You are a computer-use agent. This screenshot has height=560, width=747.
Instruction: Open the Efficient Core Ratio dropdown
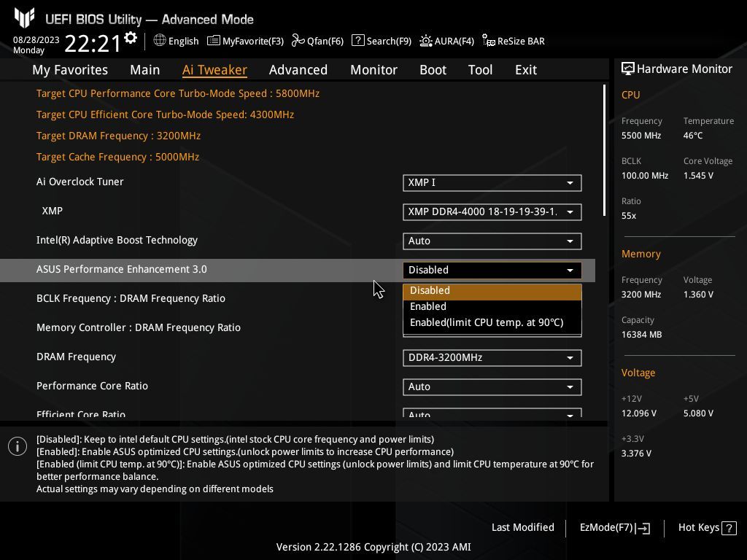coord(492,413)
